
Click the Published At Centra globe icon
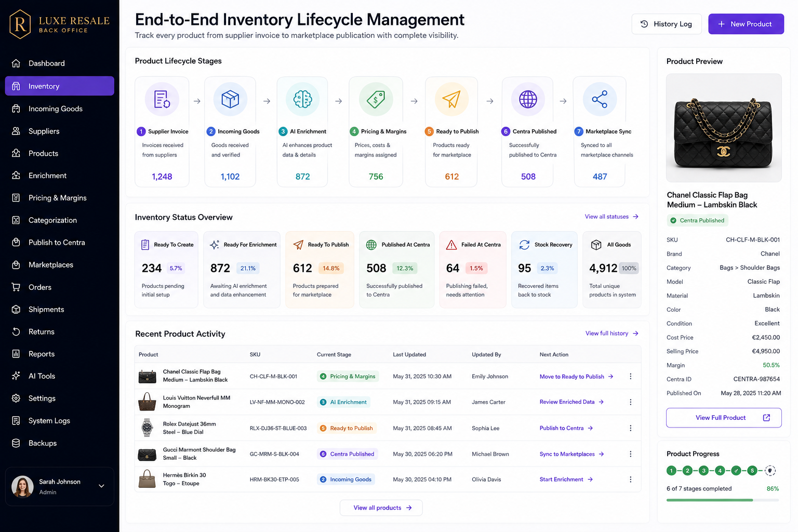pos(371,245)
